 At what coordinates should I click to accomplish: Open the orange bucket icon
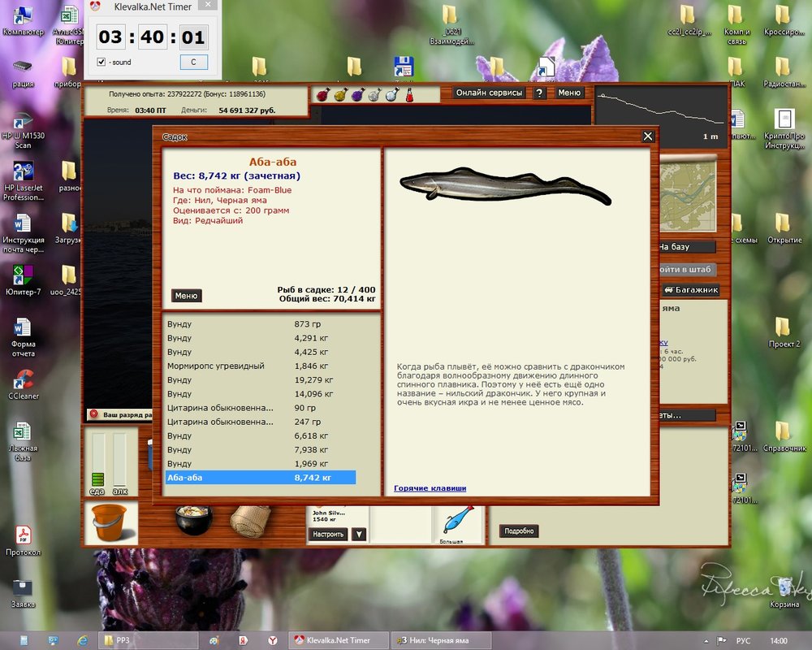pos(110,522)
